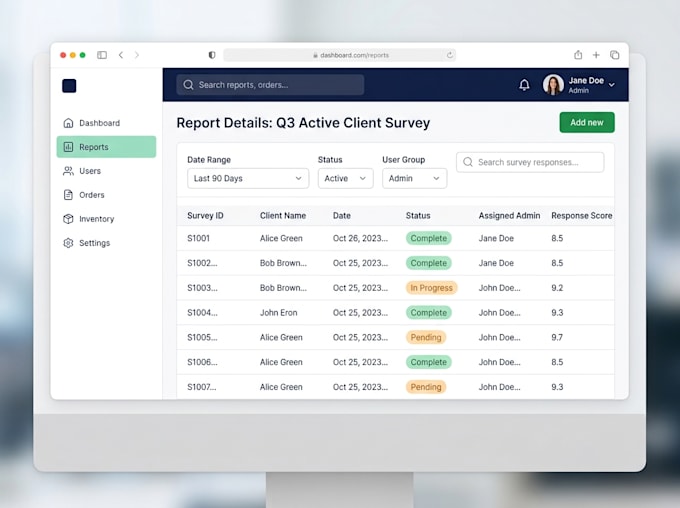Open Settings from sidebar
The height and width of the screenshot is (508, 680).
coord(106,243)
